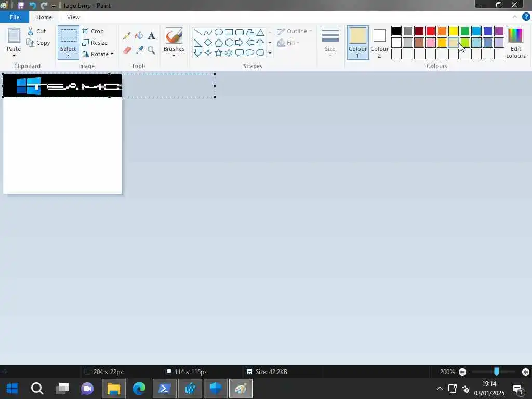Zoom out with the minus button

click(462, 372)
